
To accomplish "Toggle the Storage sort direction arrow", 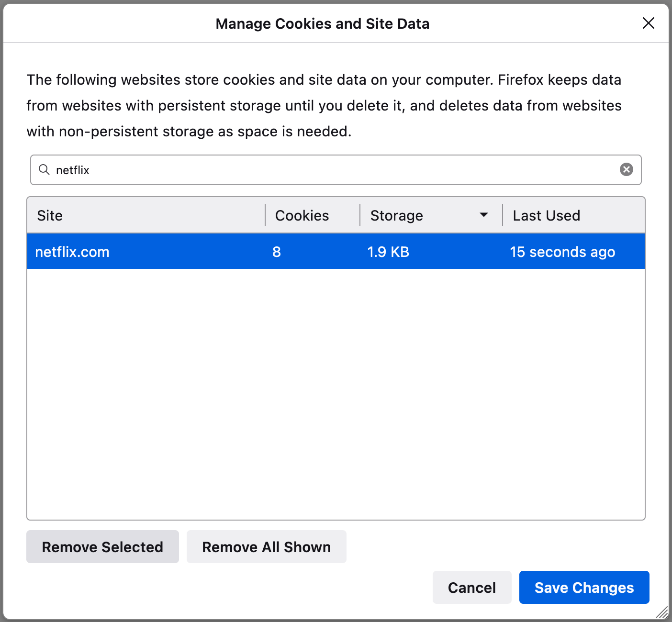I will pyautogui.click(x=484, y=215).
